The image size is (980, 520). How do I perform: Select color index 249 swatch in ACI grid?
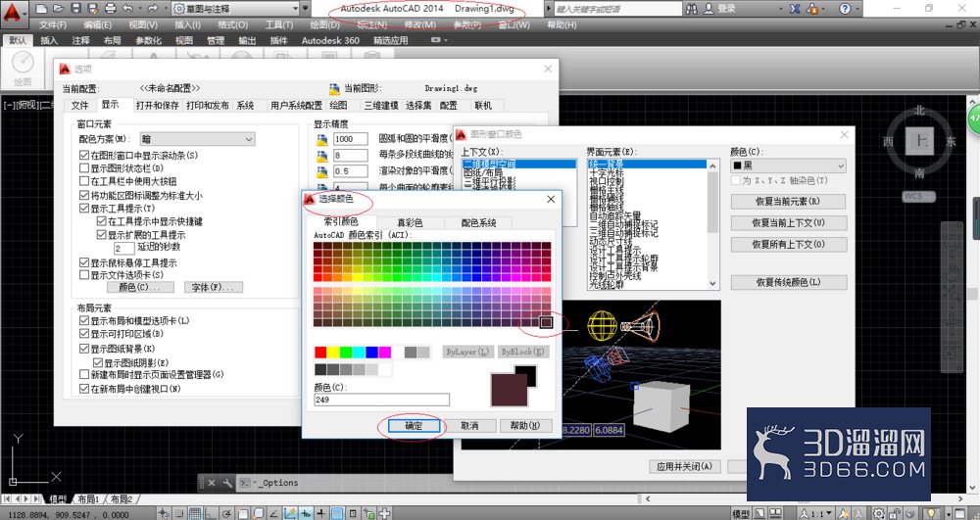[x=546, y=322]
